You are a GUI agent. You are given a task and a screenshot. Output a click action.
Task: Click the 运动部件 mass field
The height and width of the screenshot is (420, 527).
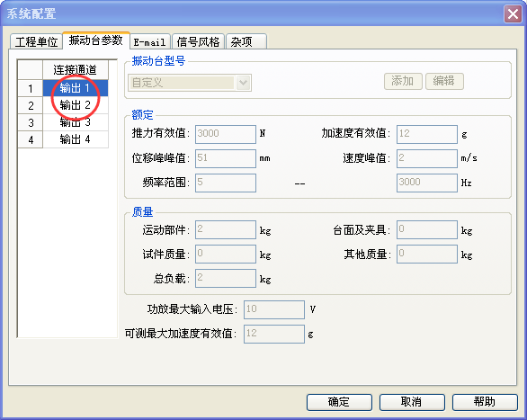click(x=226, y=230)
